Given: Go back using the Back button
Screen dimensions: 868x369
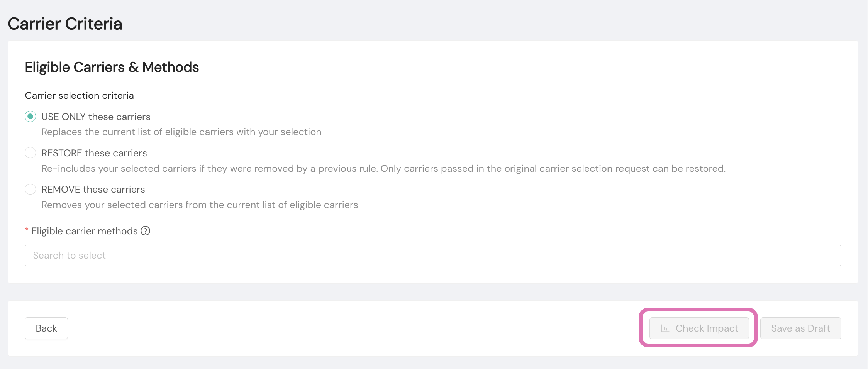Looking at the screenshot, I should tap(46, 328).
